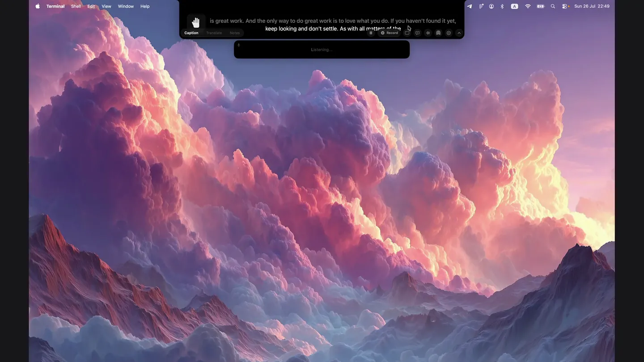Screen dimensions: 644x362
Task: Open the input source 'A' menu
Action: (x=515, y=6)
